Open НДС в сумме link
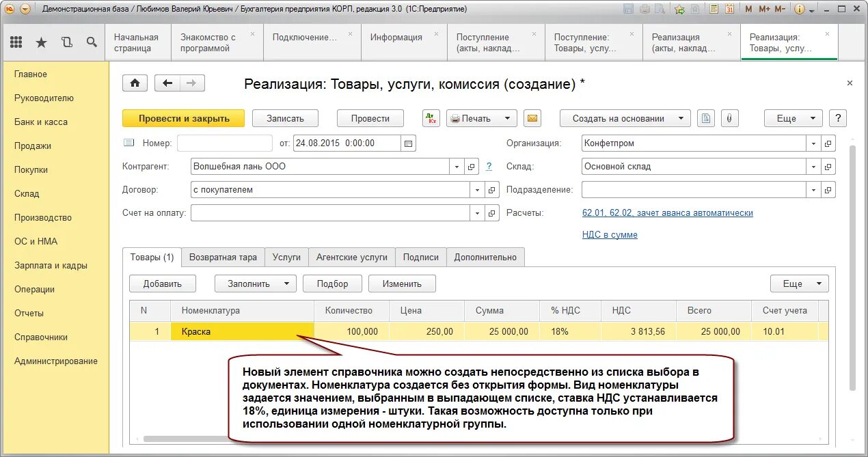The image size is (868, 457). point(610,234)
